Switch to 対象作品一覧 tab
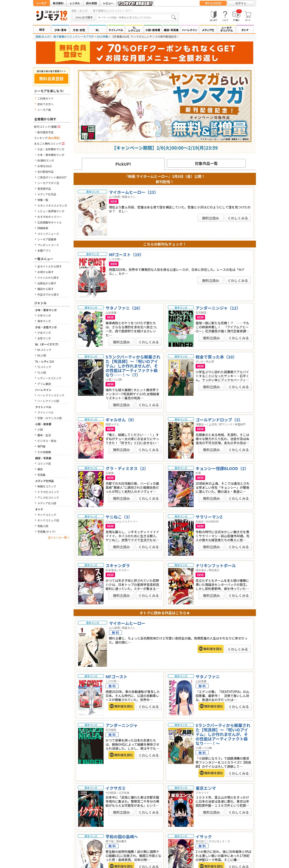Screen dimensions: 289x868 coord(206,163)
